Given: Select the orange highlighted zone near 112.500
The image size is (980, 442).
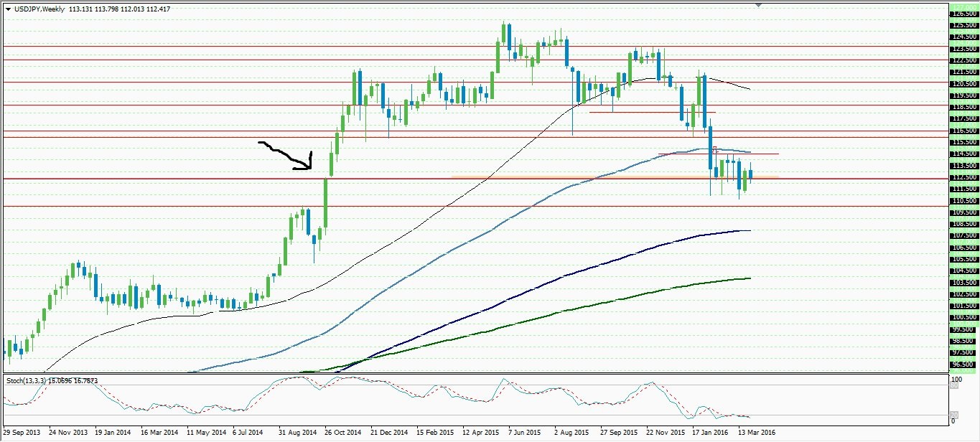Looking at the screenshot, I should coord(615,177).
